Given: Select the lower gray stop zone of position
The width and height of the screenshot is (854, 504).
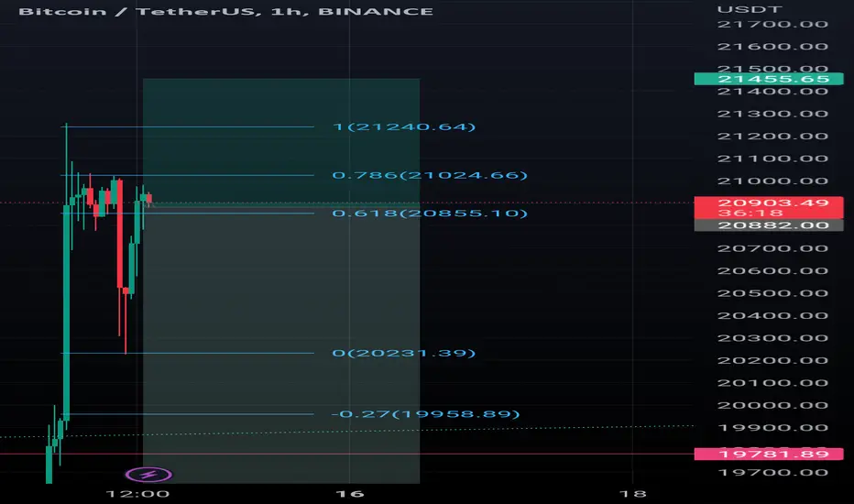Looking at the screenshot, I should click(x=281, y=345).
